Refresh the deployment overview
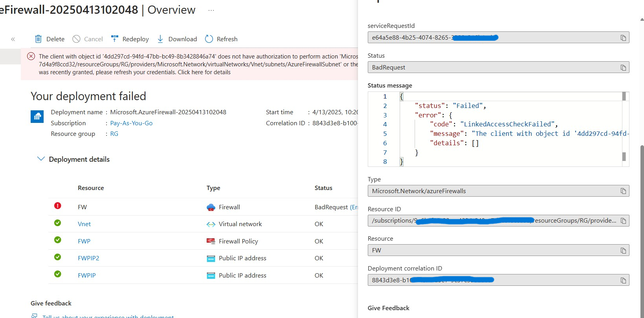The width and height of the screenshot is (644, 318). 221,39
